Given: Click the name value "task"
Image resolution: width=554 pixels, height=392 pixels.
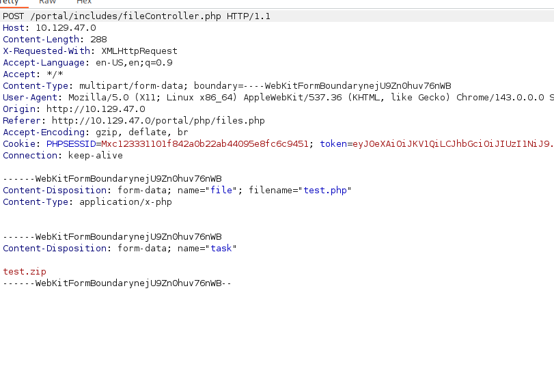Looking at the screenshot, I should [221, 249].
